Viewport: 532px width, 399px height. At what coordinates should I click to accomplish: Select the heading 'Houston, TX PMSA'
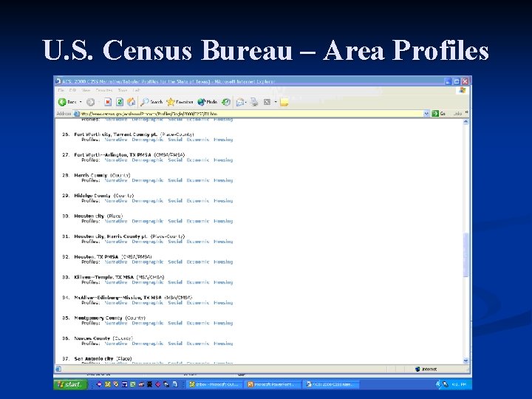pyautogui.click(x=96, y=257)
